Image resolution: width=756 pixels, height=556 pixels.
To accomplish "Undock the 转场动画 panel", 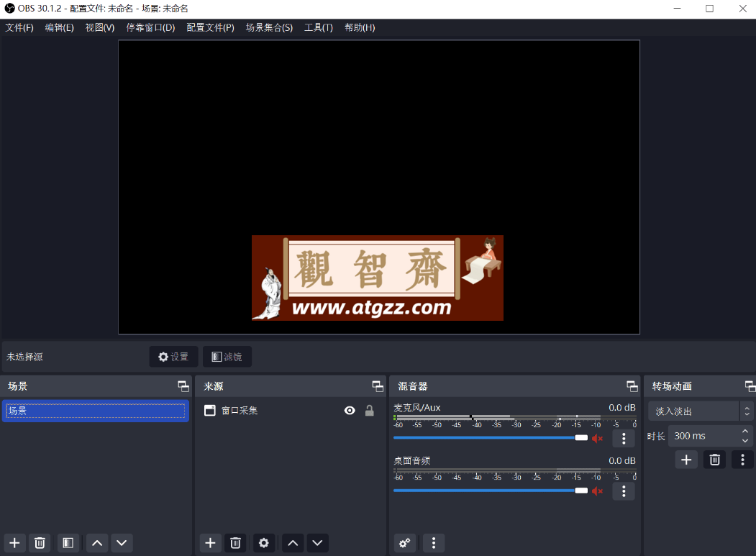I will (x=750, y=386).
